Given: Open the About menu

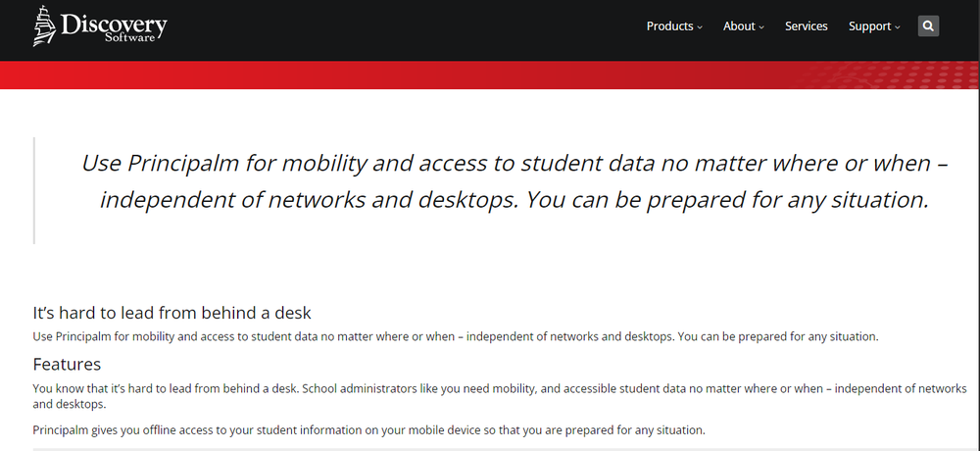Looking at the screenshot, I should pos(739,26).
